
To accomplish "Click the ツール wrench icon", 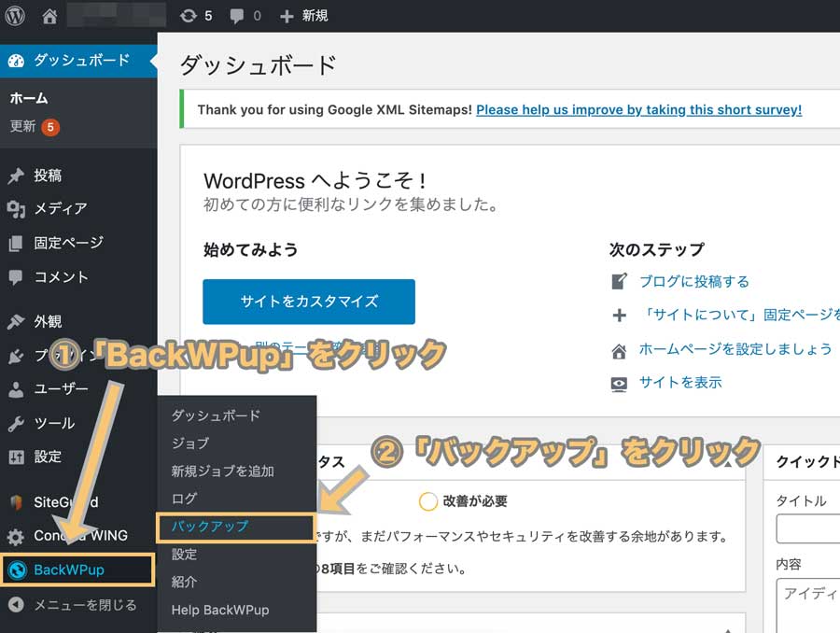I will coord(16,424).
